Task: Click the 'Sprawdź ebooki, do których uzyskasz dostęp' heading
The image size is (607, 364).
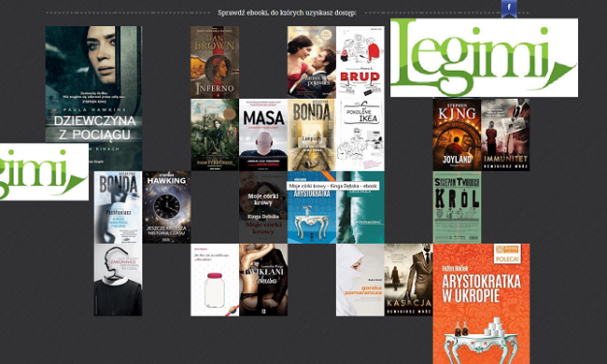Action: 287,13
